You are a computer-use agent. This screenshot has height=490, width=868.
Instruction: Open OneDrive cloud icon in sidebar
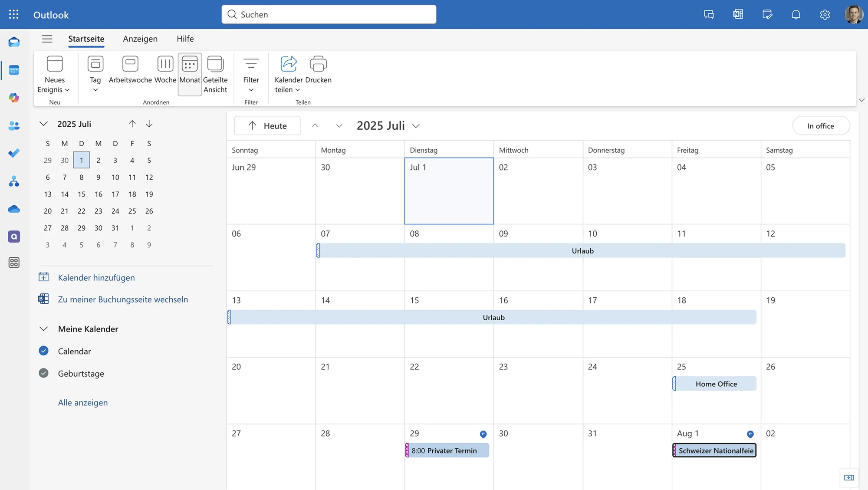coord(14,209)
